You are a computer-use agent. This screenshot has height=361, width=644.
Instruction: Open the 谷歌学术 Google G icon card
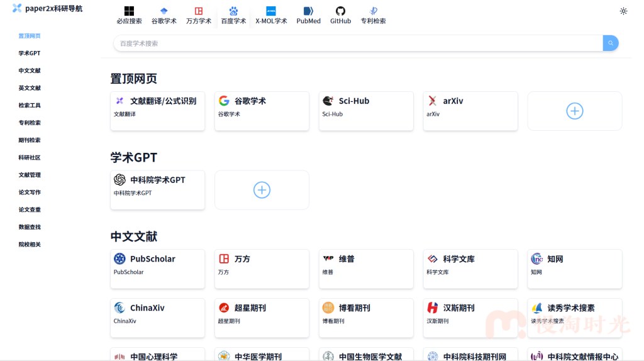tap(224, 101)
